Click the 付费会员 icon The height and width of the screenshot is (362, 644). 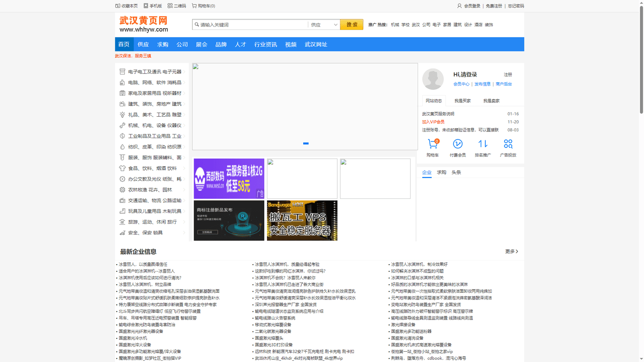[458, 144]
